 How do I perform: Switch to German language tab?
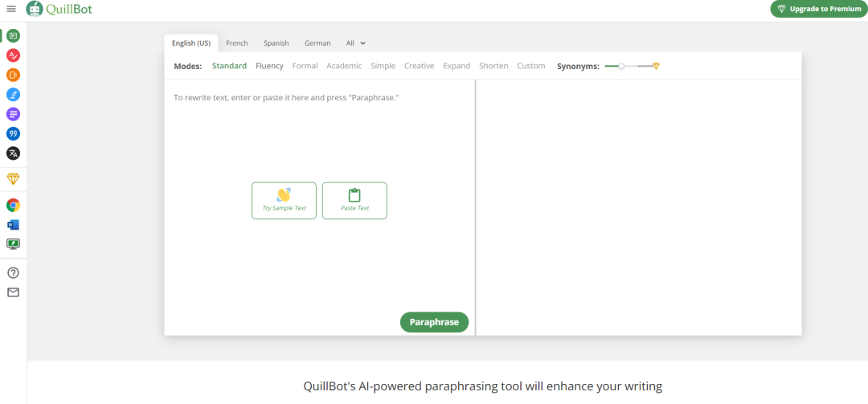click(317, 43)
